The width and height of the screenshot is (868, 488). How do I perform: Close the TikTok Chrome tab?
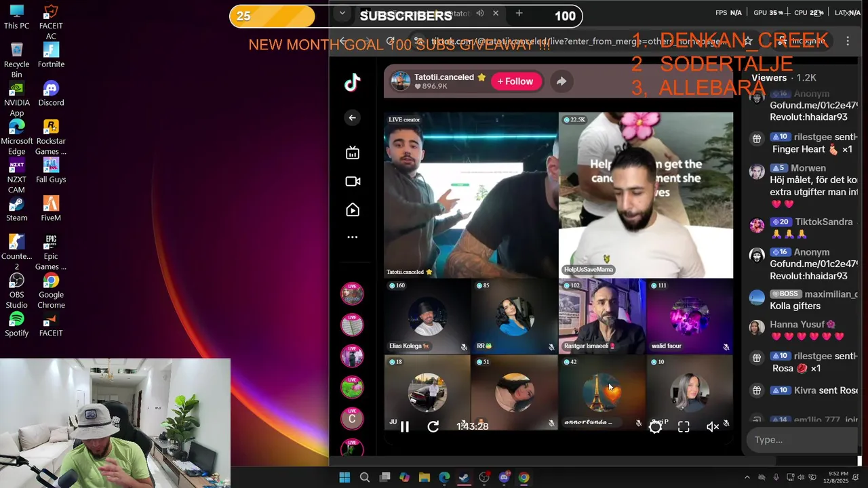[496, 14]
